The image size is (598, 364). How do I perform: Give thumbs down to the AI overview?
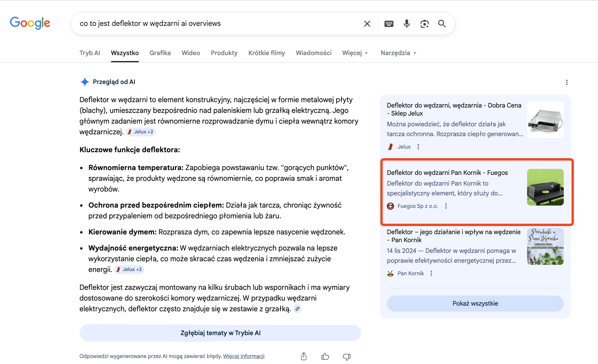(x=347, y=356)
